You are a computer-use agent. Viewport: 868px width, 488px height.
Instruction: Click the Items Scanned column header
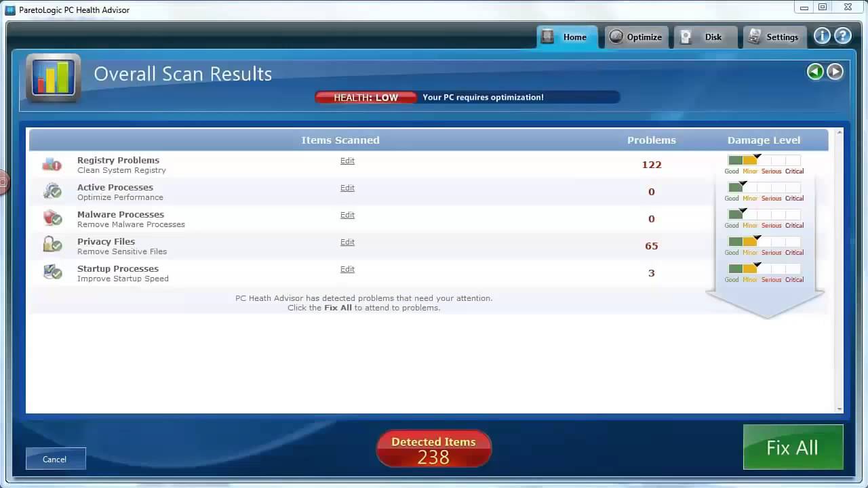click(340, 140)
